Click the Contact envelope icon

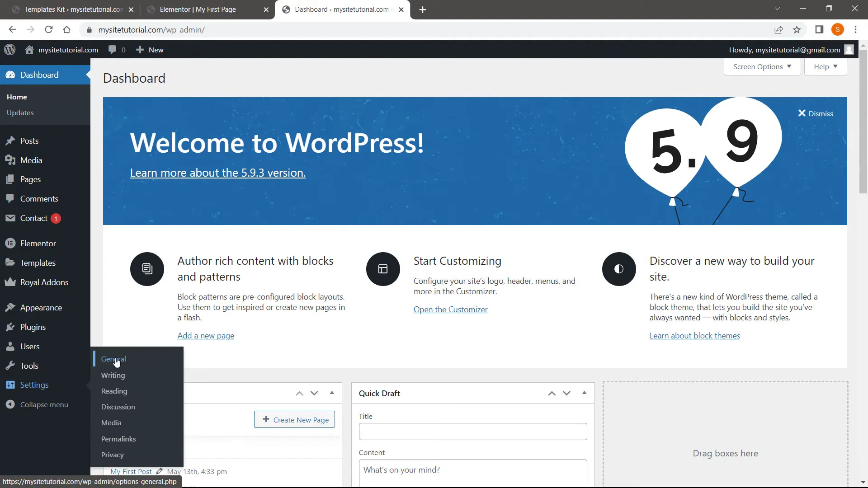click(10, 218)
